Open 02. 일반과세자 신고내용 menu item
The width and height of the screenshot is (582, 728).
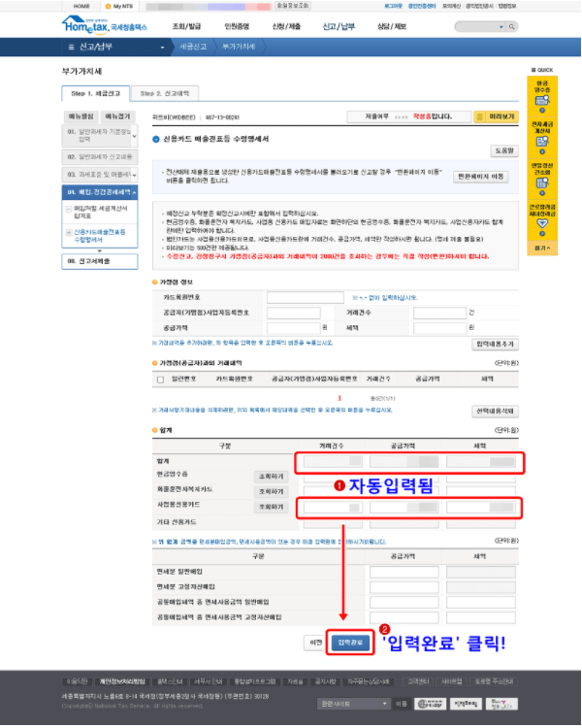click(x=99, y=157)
